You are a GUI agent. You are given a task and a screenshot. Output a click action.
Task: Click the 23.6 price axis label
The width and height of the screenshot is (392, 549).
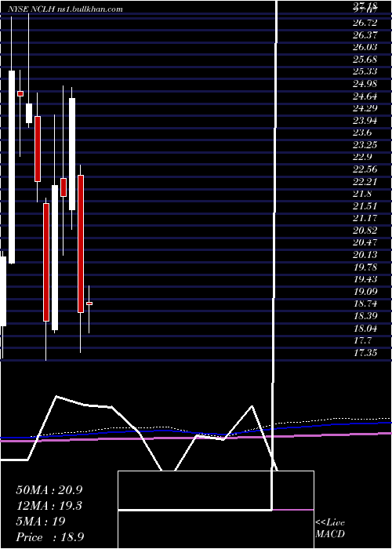(x=362, y=133)
